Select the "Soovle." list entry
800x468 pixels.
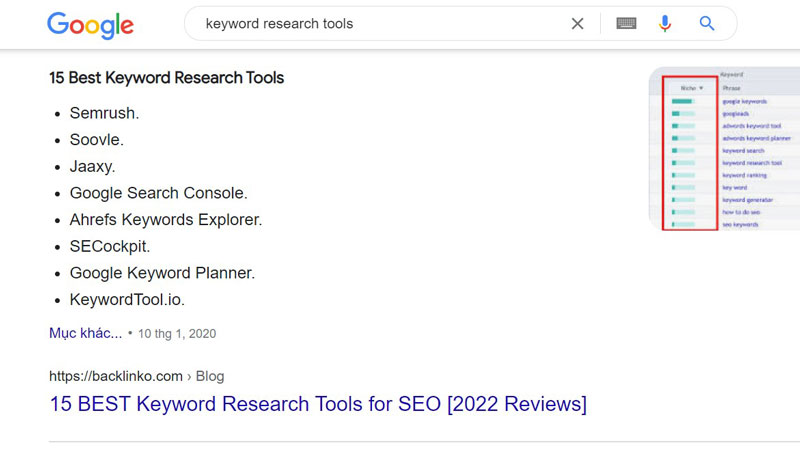pyautogui.click(x=96, y=140)
